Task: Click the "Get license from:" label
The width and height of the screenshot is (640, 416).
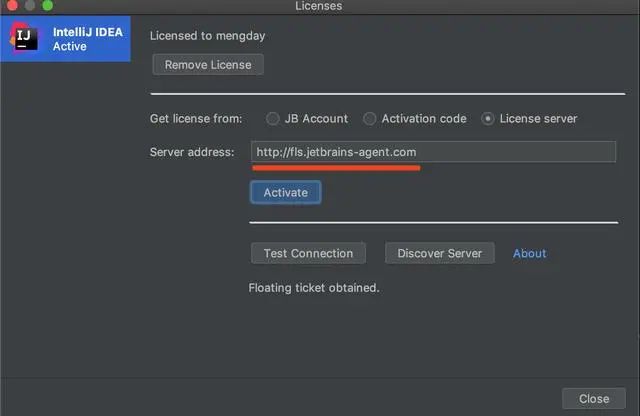Action: tap(196, 118)
